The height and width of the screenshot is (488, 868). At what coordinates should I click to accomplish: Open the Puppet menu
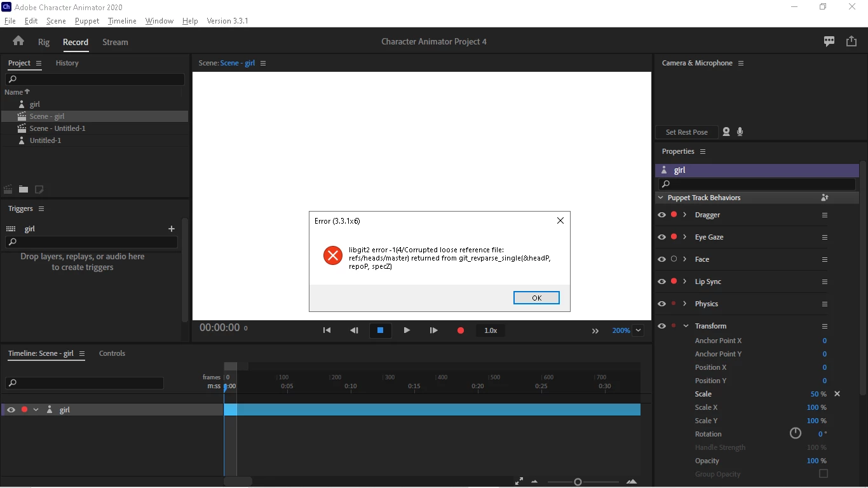87,21
